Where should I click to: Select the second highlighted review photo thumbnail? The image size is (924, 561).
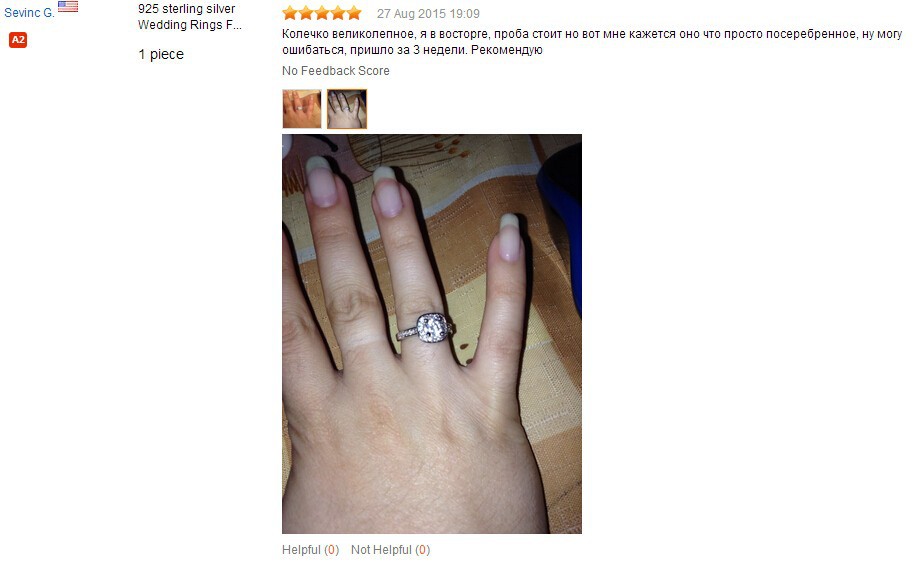pos(347,109)
